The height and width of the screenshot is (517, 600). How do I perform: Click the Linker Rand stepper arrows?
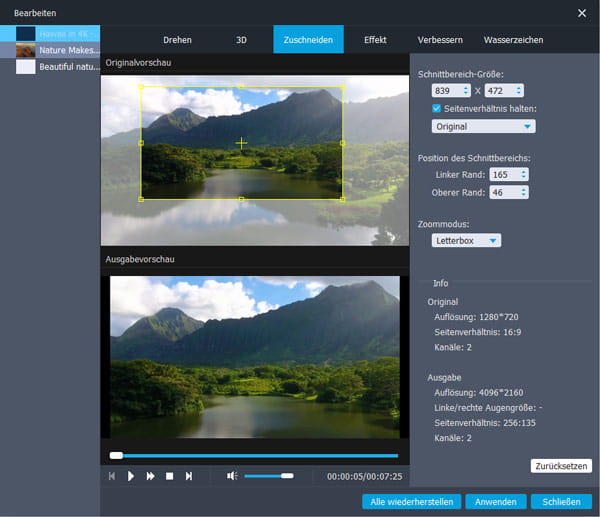click(523, 175)
